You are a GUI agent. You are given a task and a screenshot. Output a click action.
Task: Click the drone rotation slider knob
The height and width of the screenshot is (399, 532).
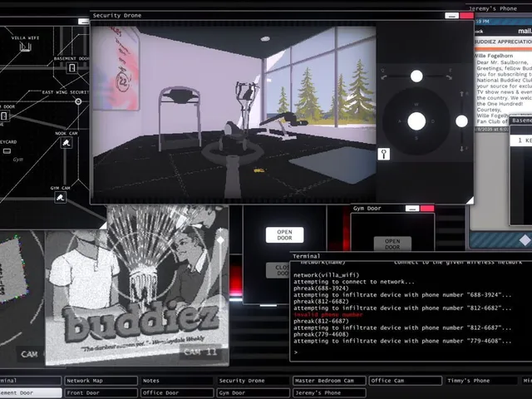416,76
